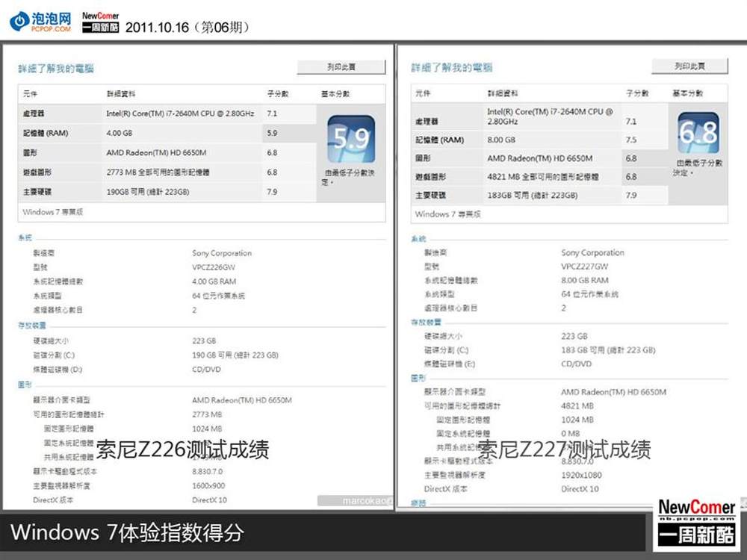Click the 泡泡网 PCPOP.COM logo
Viewport: 747px width, 560px height.
40,22
